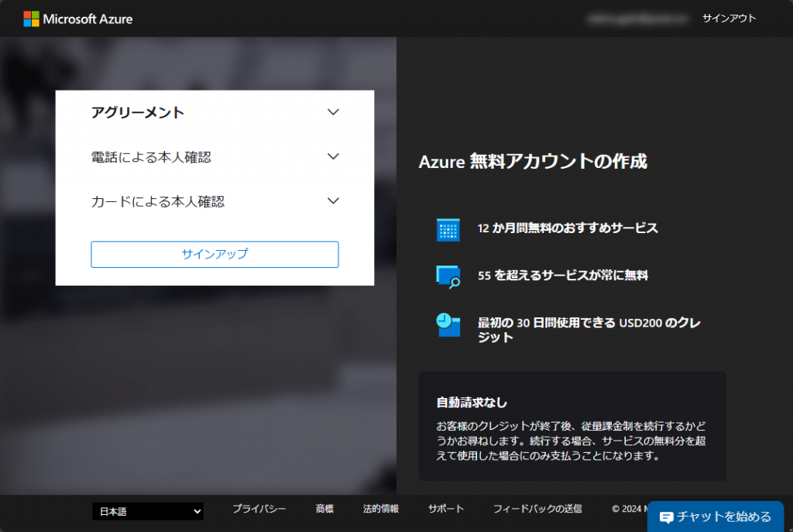Click the blurred account email in header
This screenshot has height=532, width=793.
pos(637,19)
